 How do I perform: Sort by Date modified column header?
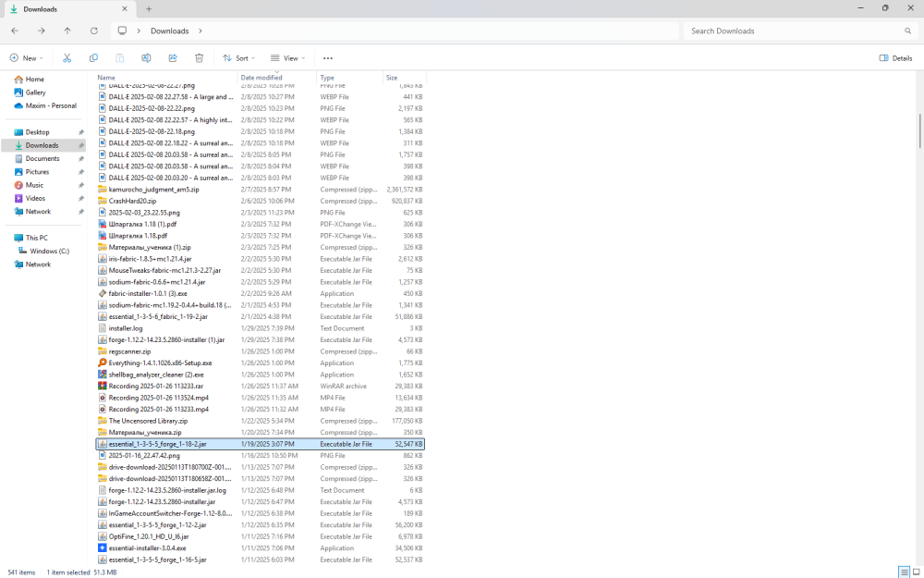click(277, 78)
